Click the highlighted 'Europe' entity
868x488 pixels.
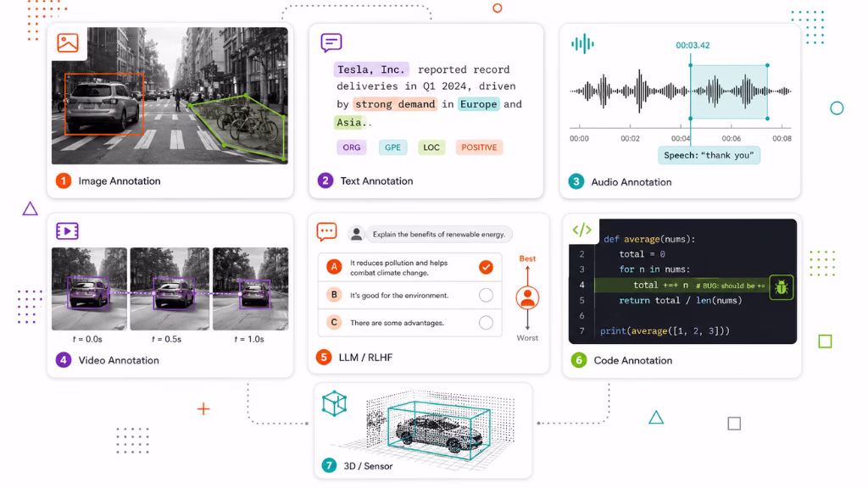pos(478,104)
